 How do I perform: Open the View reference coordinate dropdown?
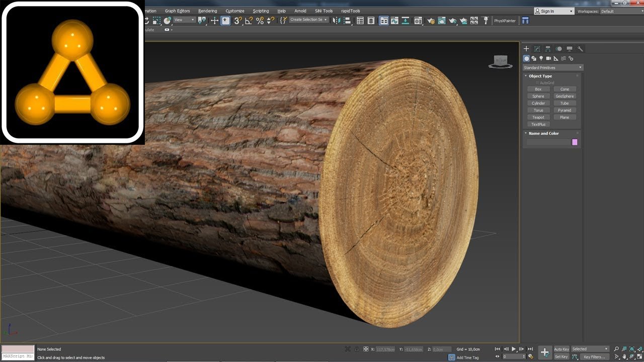[184, 21]
